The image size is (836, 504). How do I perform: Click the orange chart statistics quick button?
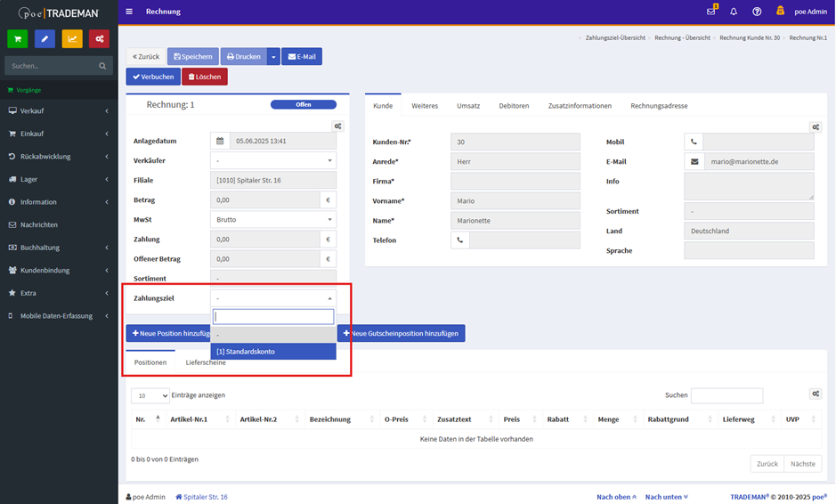click(72, 39)
